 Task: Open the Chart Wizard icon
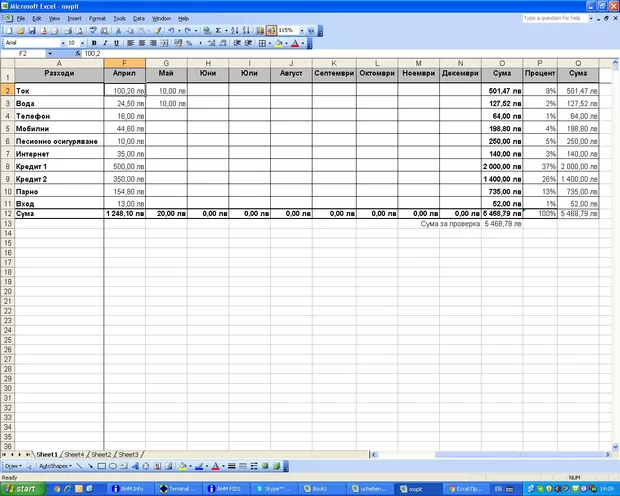click(x=258, y=31)
